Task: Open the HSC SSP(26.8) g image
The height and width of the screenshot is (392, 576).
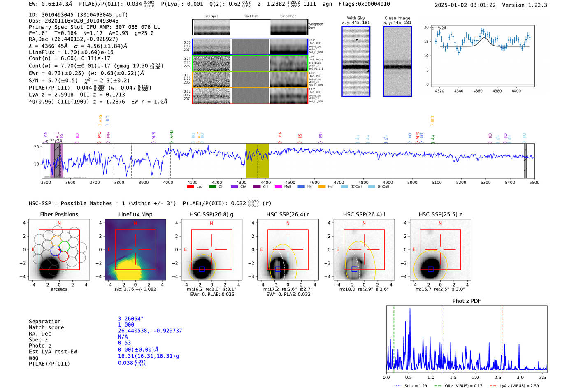Action: 211,250
